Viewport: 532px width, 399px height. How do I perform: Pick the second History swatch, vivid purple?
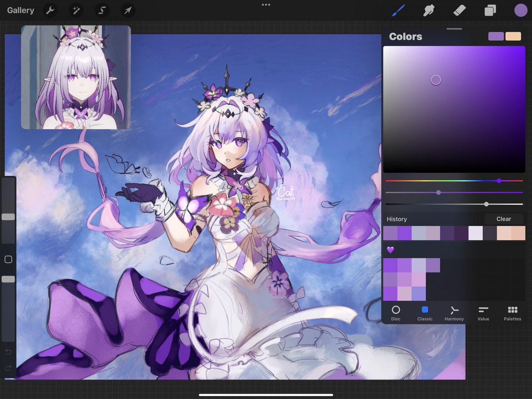(404, 233)
